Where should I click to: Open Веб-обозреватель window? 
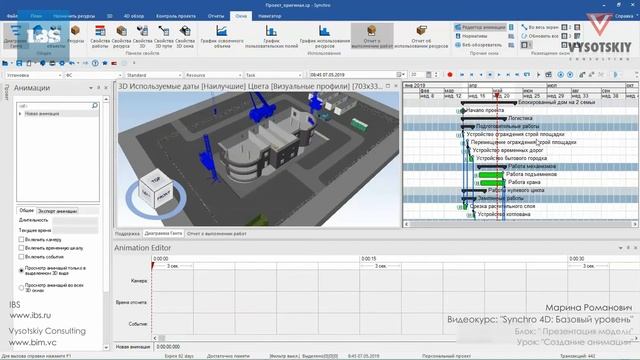click(x=478, y=45)
